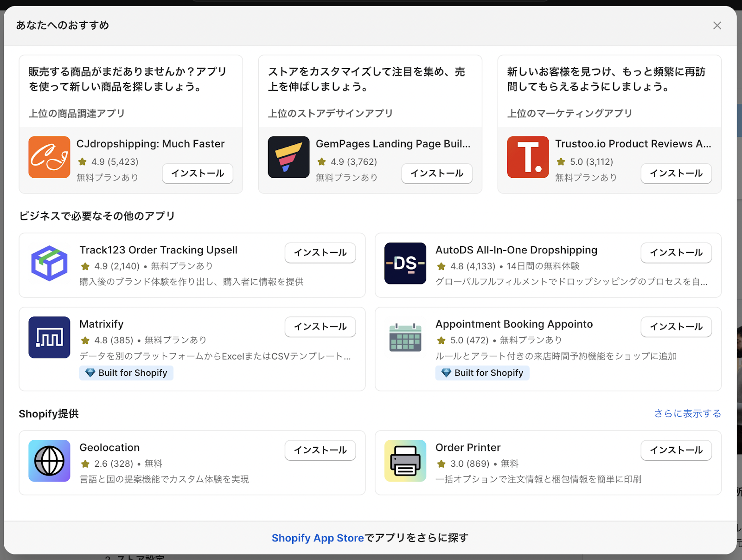
Task: Click the さらに表示する link
Action: [x=688, y=413]
